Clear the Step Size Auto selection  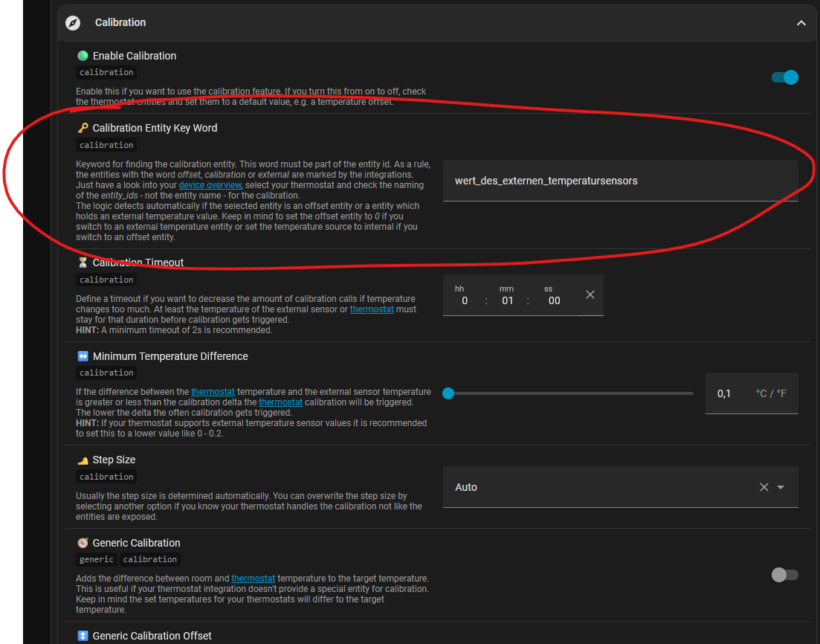coord(764,487)
